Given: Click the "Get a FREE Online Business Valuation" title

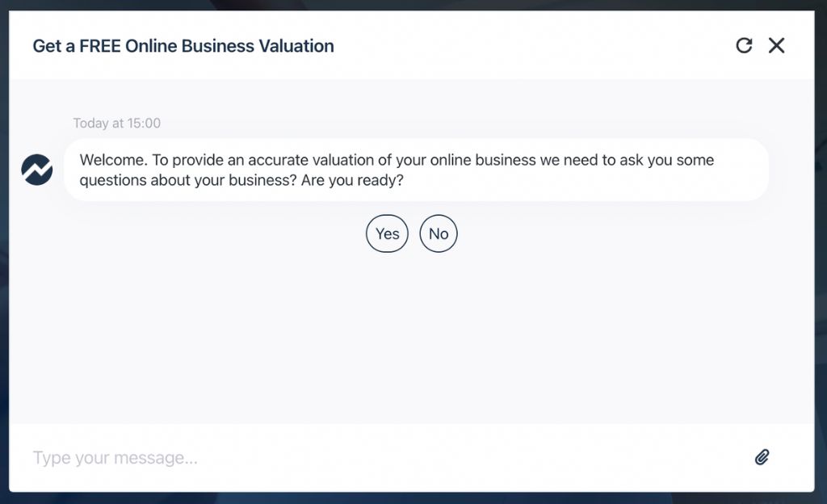Looking at the screenshot, I should coord(183,46).
